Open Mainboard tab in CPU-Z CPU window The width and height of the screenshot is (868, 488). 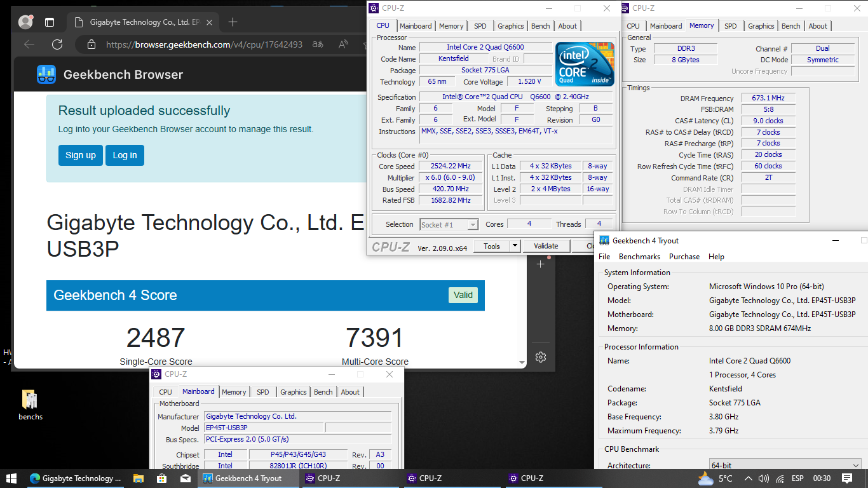[416, 26]
